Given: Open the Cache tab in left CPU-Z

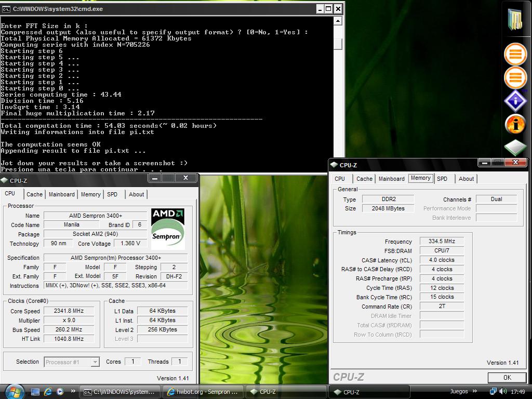Looking at the screenshot, I should (x=35, y=194).
